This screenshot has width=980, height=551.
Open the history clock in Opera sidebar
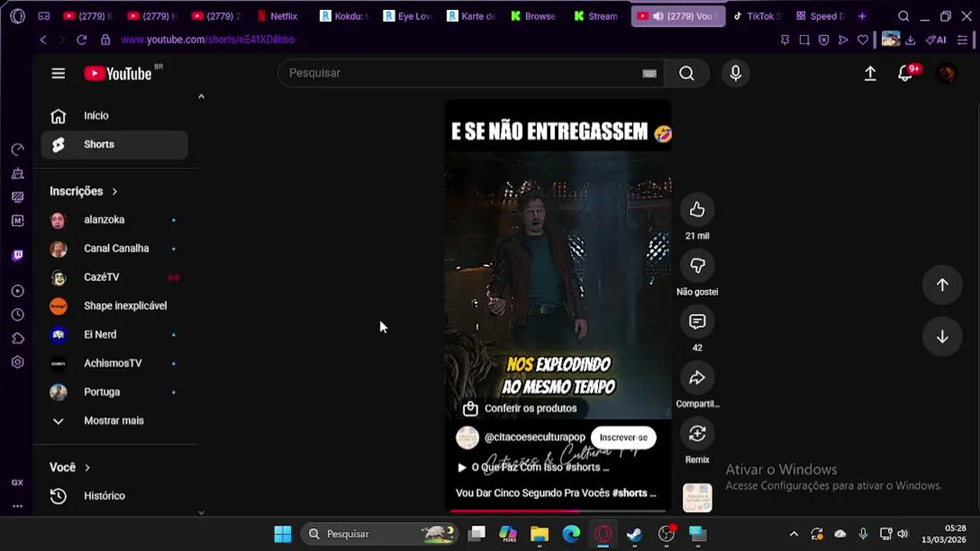pyautogui.click(x=18, y=315)
